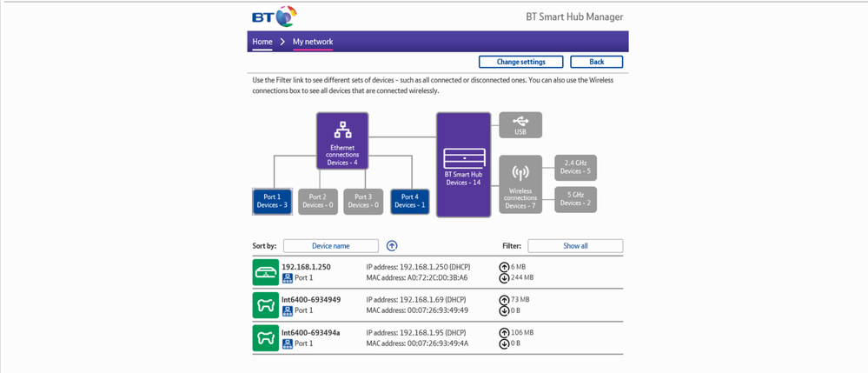The width and height of the screenshot is (868, 373).
Task: Click port icon under Int6400-6934949
Action: point(288,310)
